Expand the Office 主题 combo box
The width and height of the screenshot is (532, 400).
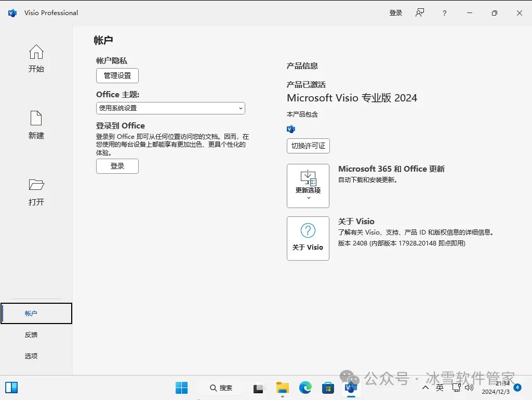tap(170, 108)
